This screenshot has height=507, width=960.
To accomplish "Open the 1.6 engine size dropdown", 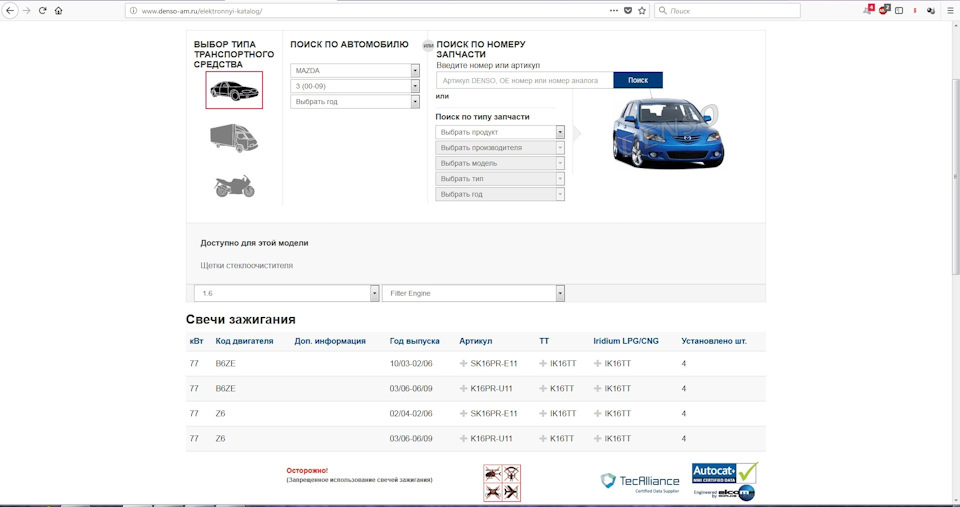I will click(287, 293).
